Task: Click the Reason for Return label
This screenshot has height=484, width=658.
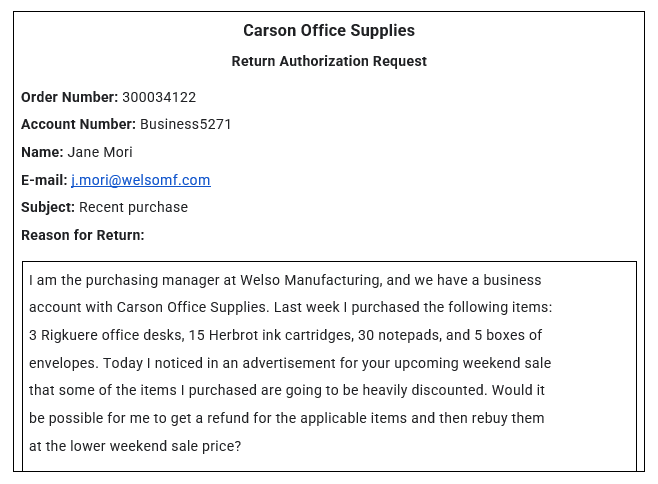Action: coord(83,235)
